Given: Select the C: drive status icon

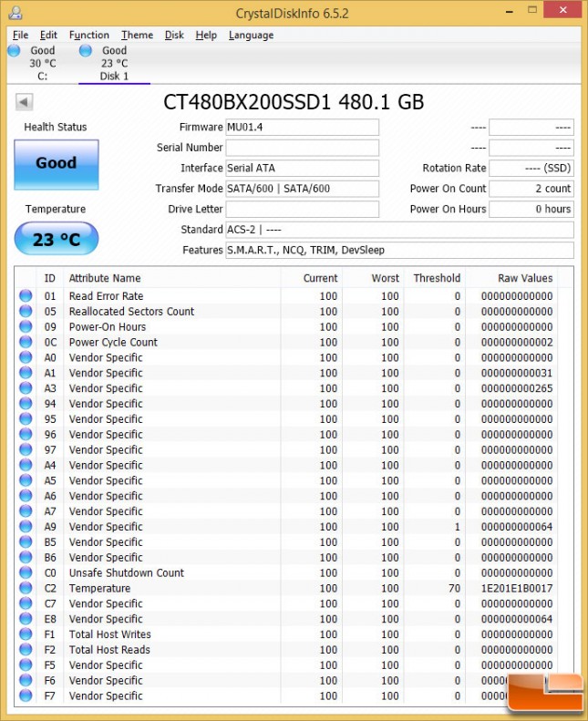Looking at the screenshot, I should 15,50.
